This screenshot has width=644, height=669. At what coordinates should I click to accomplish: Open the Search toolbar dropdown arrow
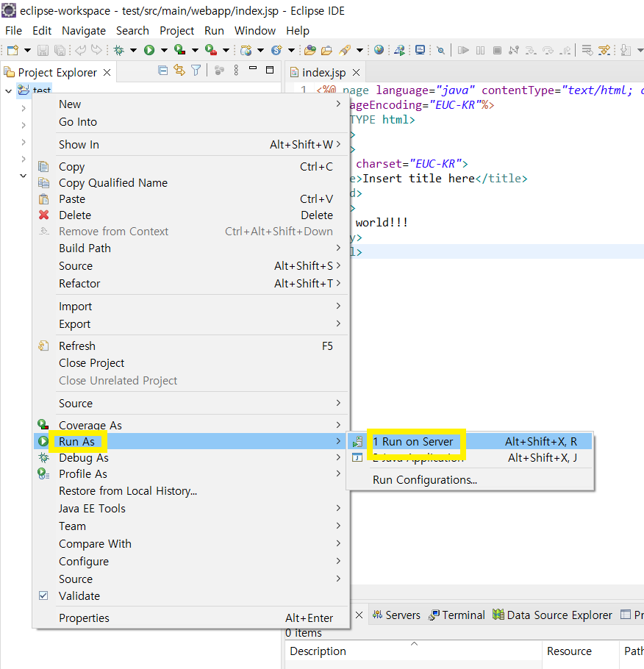359,50
